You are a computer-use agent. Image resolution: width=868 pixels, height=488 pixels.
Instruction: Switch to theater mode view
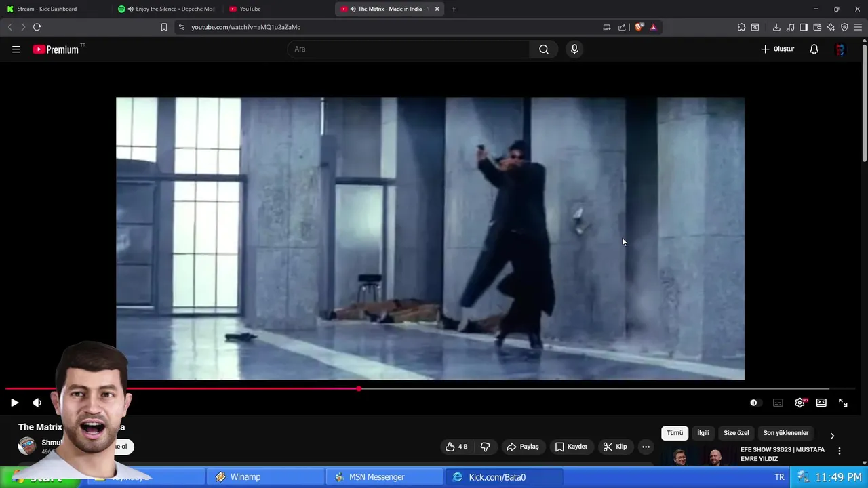821,403
